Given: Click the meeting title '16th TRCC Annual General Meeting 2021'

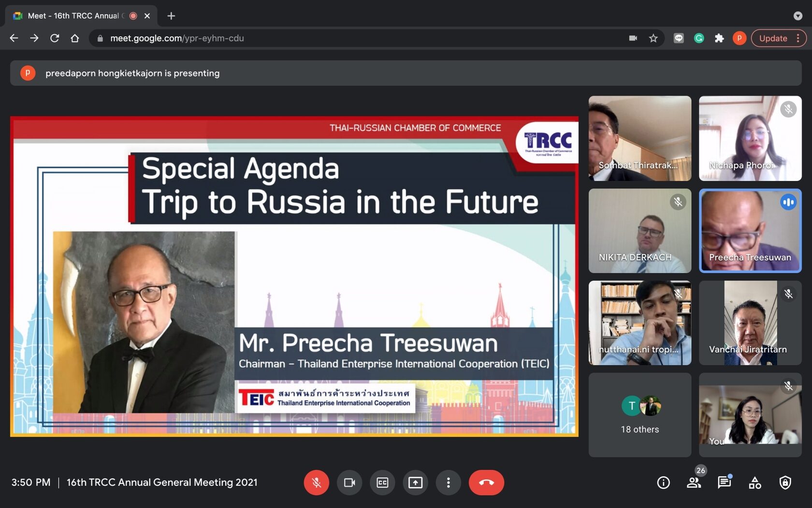Looking at the screenshot, I should (x=162, y=482).
